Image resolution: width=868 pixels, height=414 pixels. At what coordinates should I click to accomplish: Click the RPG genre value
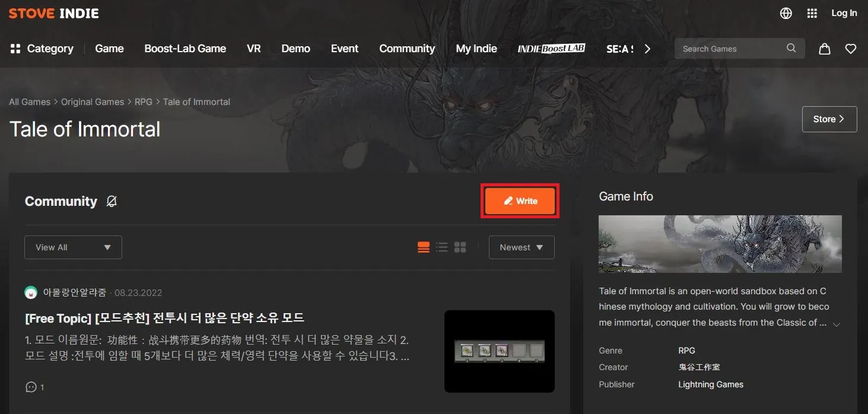[686, 351]
